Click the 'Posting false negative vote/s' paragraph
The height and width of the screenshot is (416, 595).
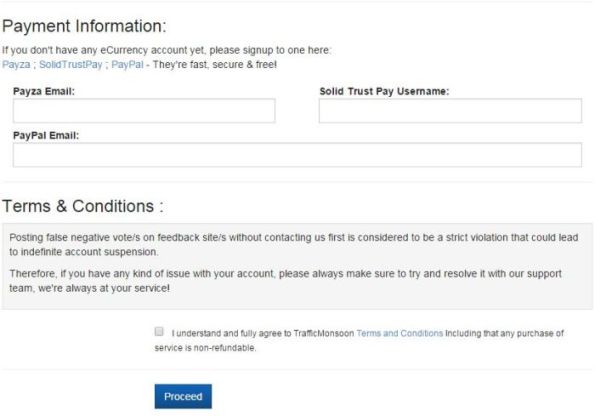[x=294, y=244]
